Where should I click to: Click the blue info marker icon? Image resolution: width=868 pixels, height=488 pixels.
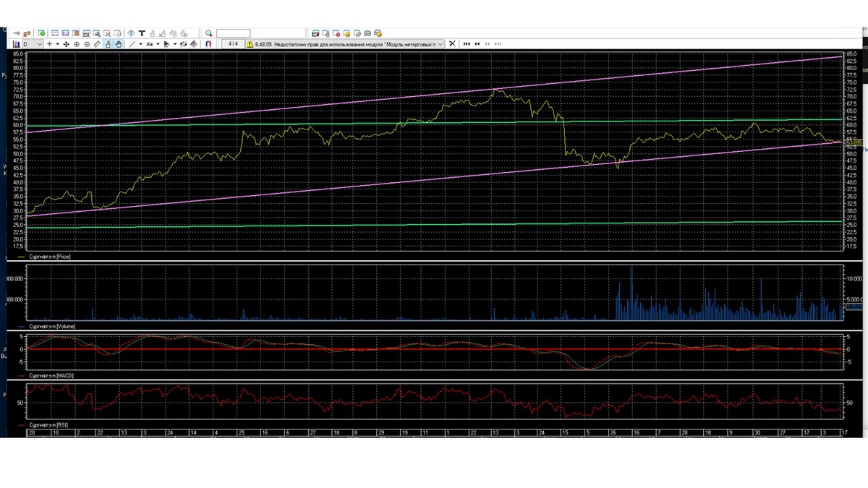131,33
